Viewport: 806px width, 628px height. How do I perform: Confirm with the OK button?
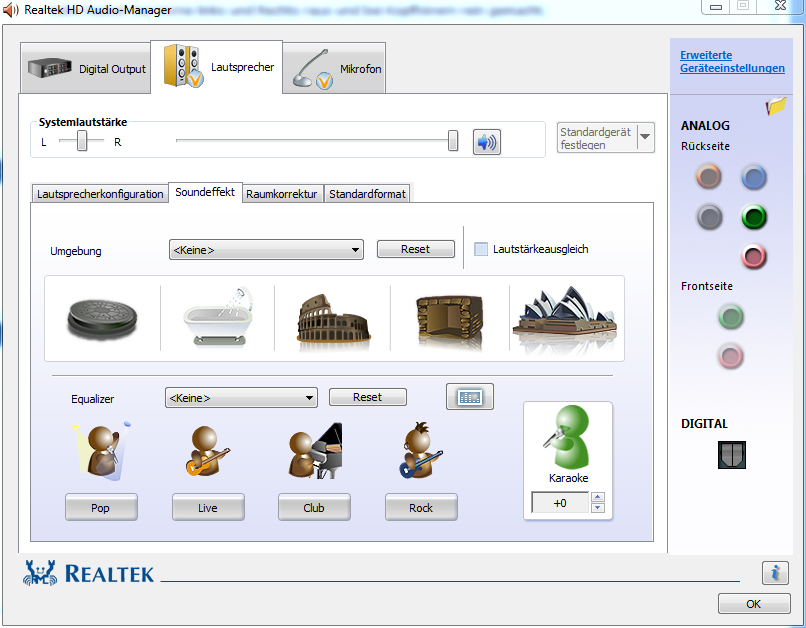point(754,603)
